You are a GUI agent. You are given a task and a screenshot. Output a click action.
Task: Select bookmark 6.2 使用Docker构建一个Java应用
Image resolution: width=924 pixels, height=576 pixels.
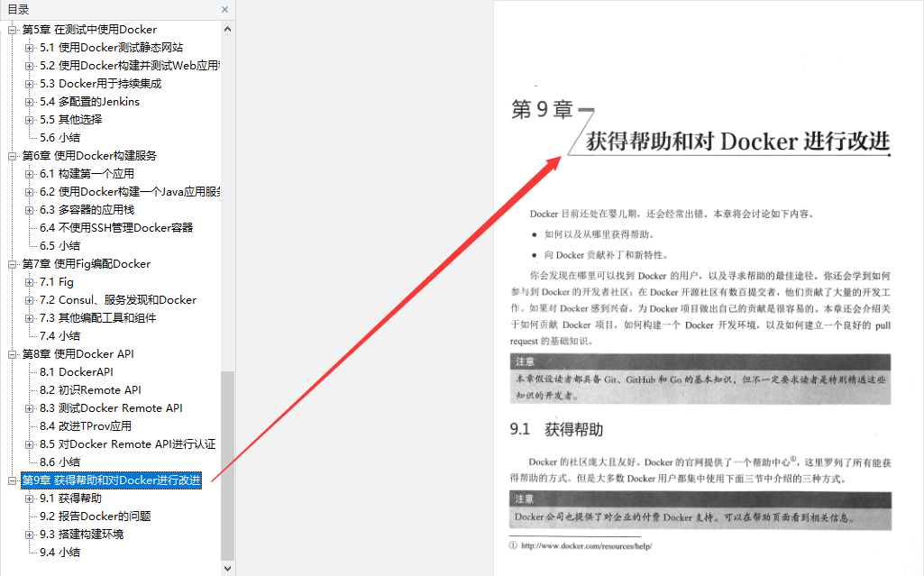click(130, 192)
